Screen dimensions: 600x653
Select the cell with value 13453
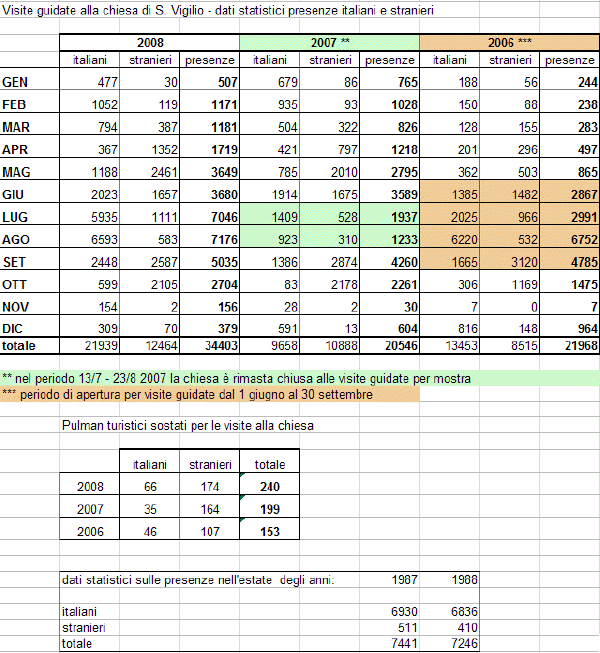(x=449, y=345)
